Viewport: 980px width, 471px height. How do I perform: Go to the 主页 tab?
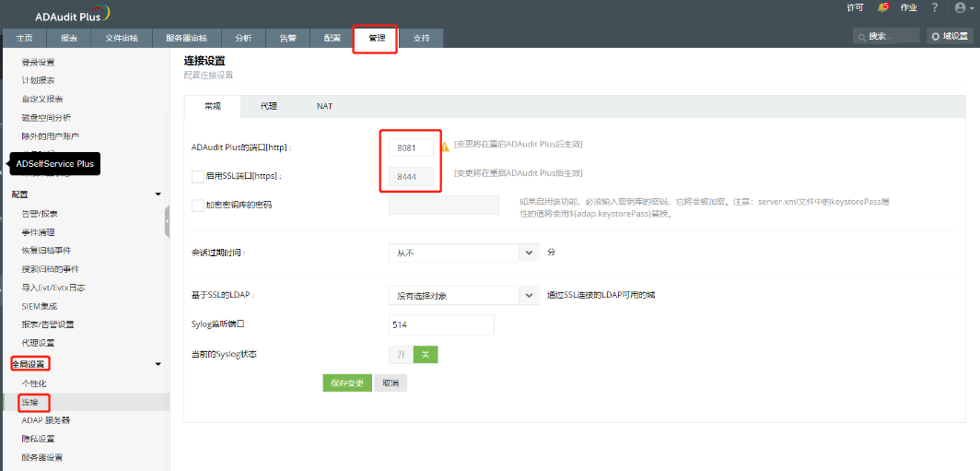pyautogui.click(x=24, y=38)
